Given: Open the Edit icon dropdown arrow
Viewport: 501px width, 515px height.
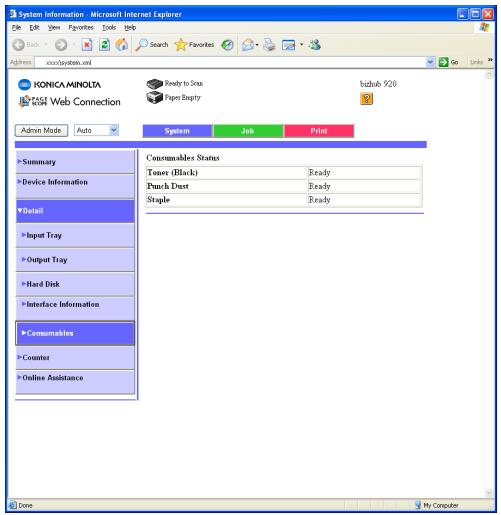Looking at the screenshot, I should tap(301, 44).
